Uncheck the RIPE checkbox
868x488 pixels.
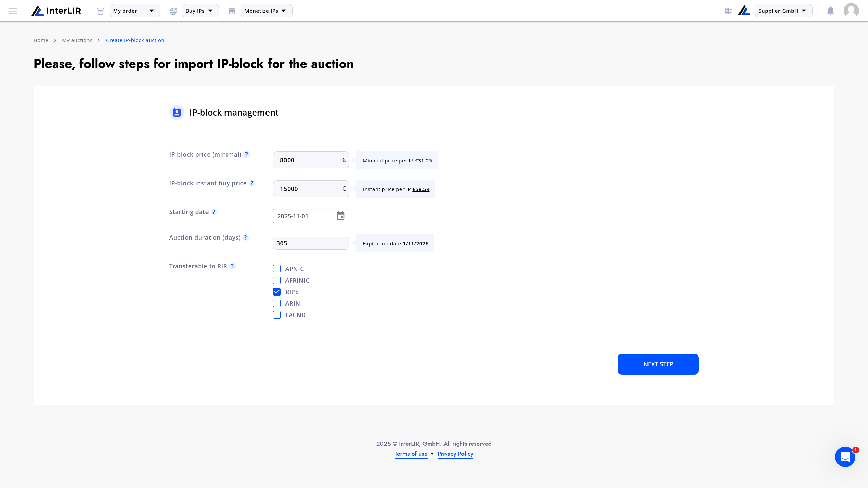pos(277,292)
